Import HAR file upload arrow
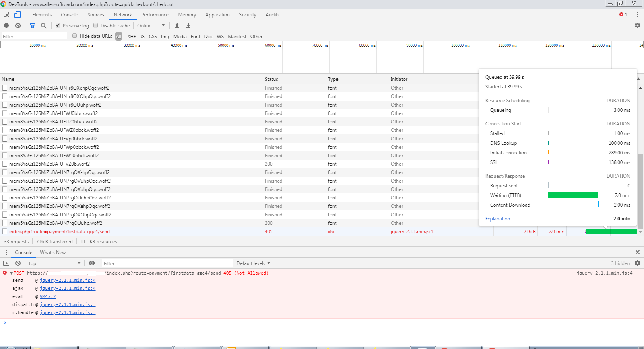This screenshot has height=349, width=644. 177,25
